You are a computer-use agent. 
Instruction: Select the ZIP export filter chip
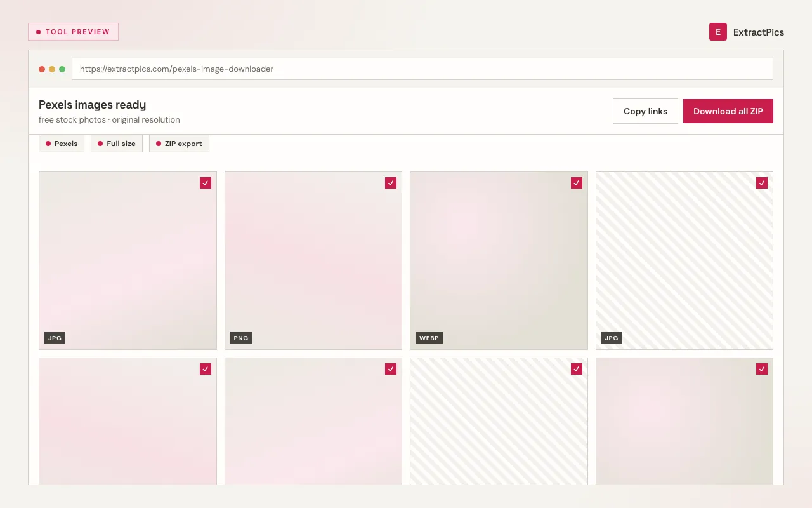click(179, 144)
